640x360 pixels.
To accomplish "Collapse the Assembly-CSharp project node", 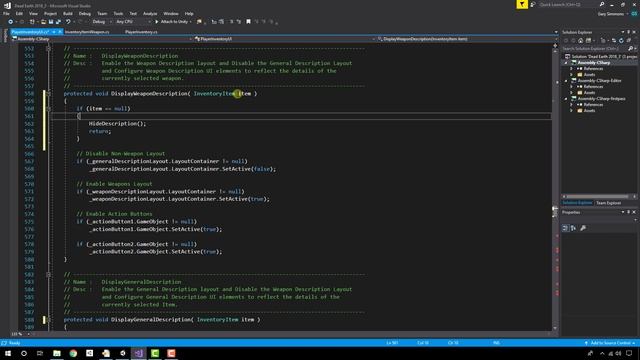I will point(566,63).
